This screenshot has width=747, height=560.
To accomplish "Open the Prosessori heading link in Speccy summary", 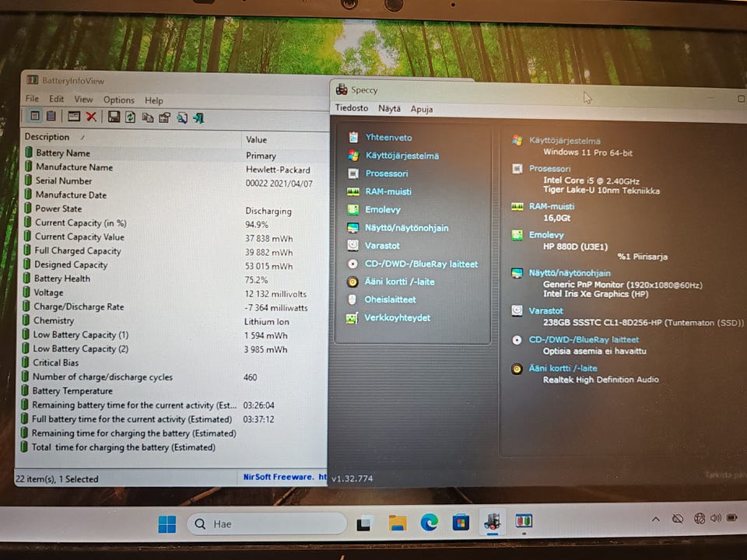I will tap(549, 169).
